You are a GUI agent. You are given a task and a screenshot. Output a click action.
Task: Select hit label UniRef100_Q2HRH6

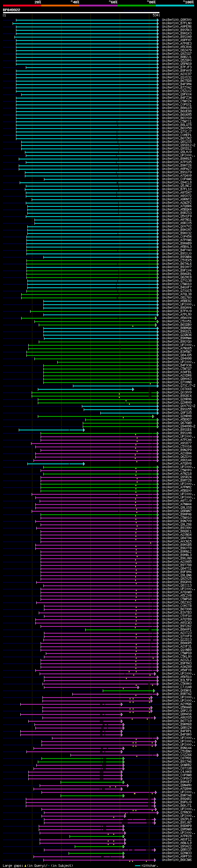[x=177, y=399]
